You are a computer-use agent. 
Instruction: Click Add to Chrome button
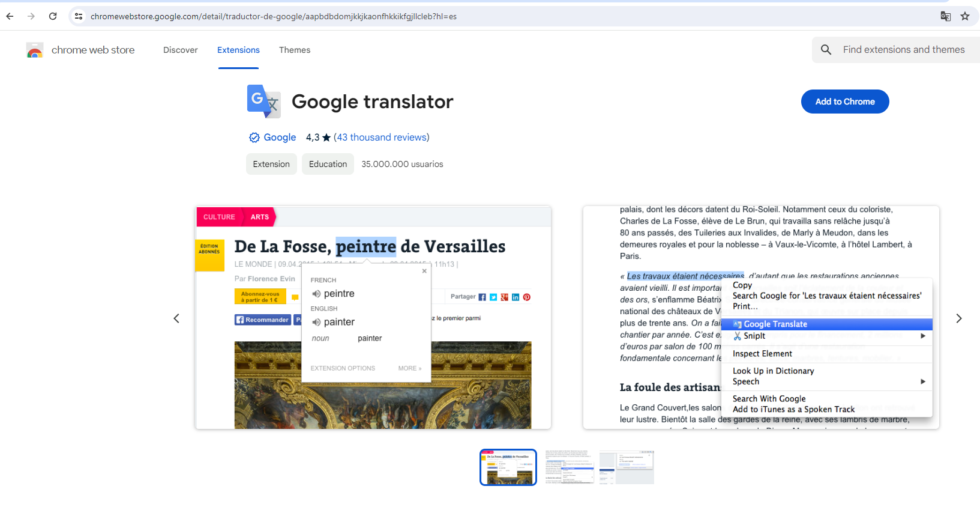[x=845, y=102]
